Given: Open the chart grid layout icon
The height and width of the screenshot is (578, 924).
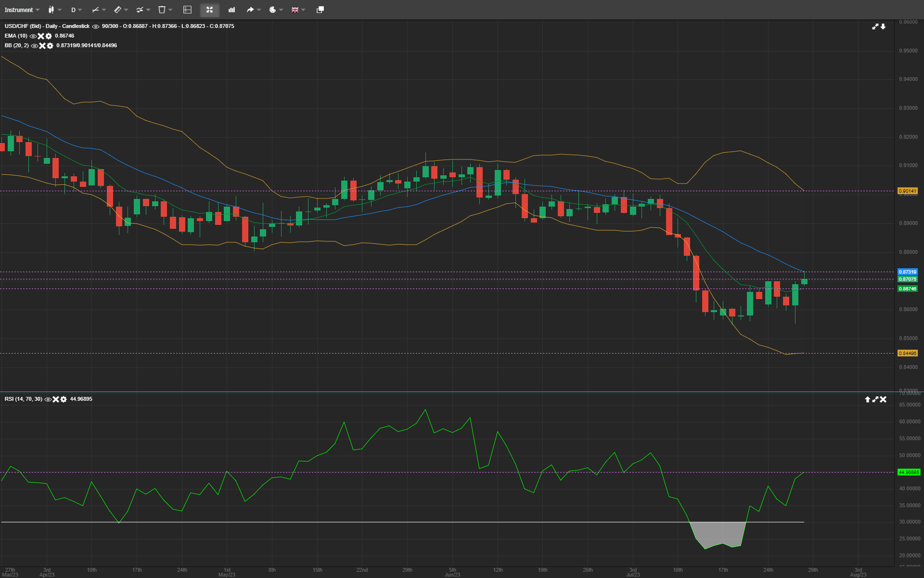Looking at the screenshot, I should point(187,10).
